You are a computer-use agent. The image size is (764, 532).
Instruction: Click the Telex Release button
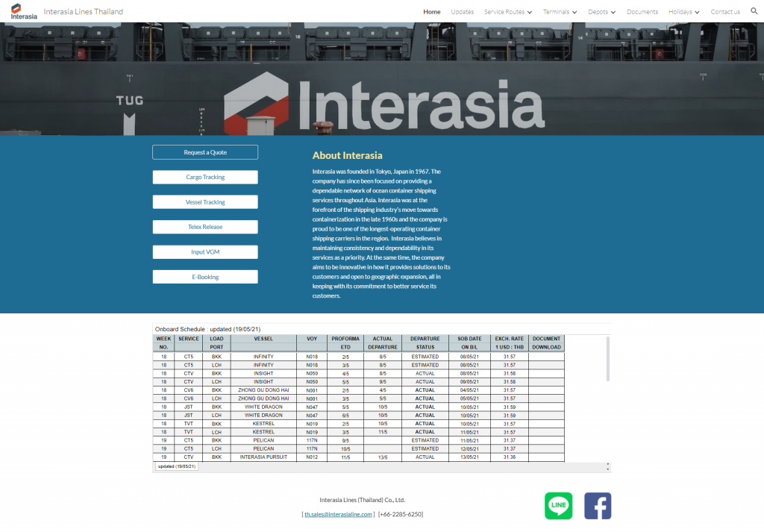point(205,227)
